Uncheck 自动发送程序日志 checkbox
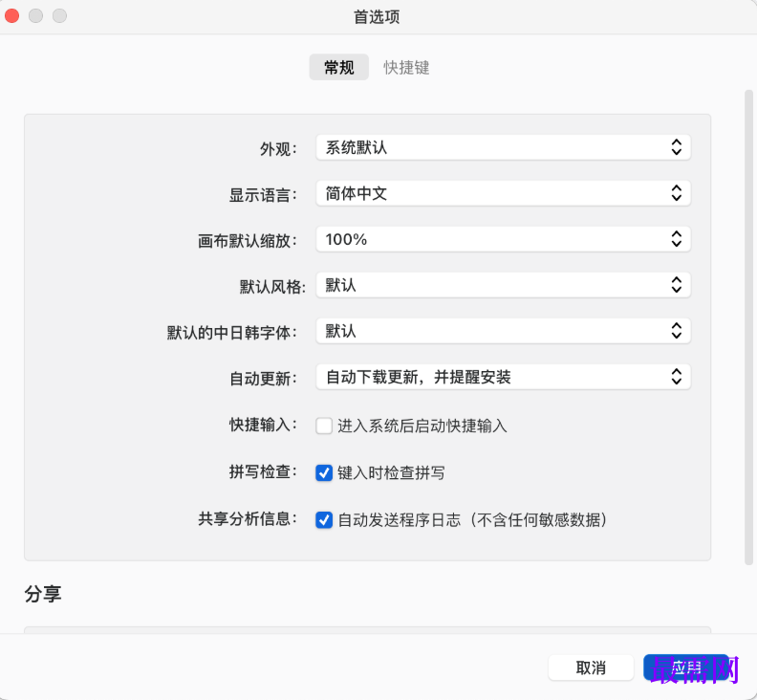757x700 pixels. point(324,520)
